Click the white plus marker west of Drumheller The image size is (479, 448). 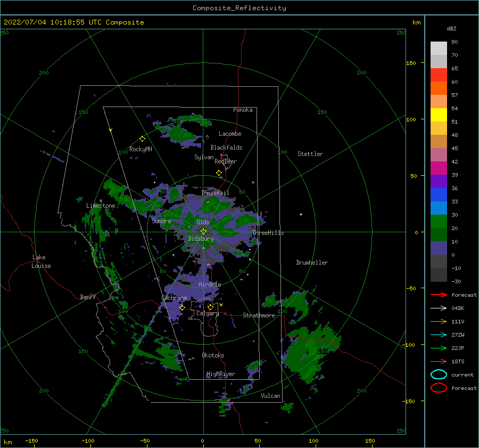pyautogui.click(x=301, y=214)
